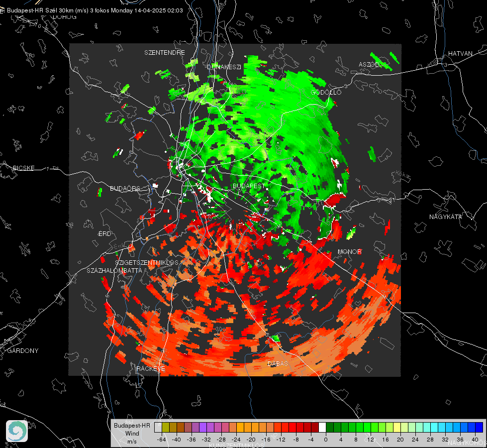Screen dimensions: 487x448
Task: Click the swirl logo icon at bottom-left
Action: (x=17, y=431)
